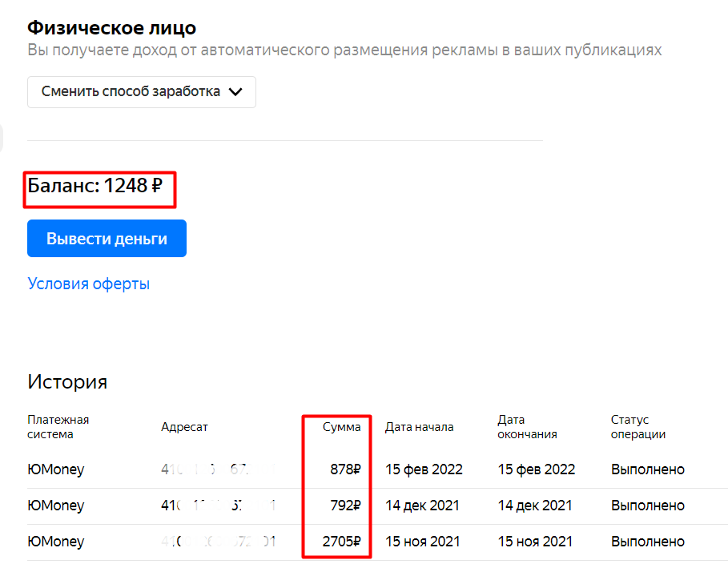
Task: Click the 14 дек 2021 start date
Action: 423,506
